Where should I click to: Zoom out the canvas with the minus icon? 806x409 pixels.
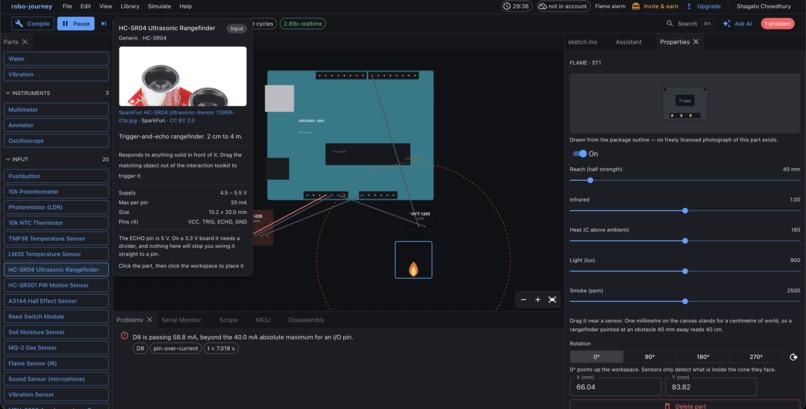pos(523,300)
